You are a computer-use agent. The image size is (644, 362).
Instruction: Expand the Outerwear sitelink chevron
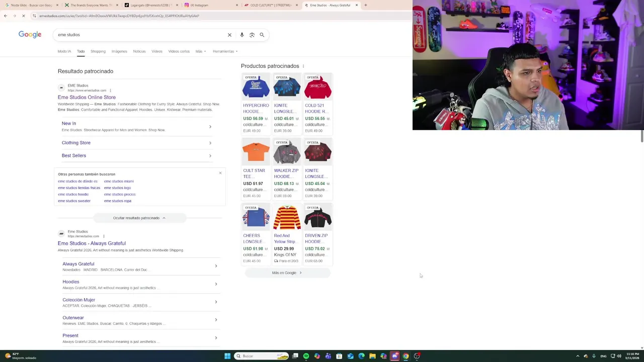[216, 320]
